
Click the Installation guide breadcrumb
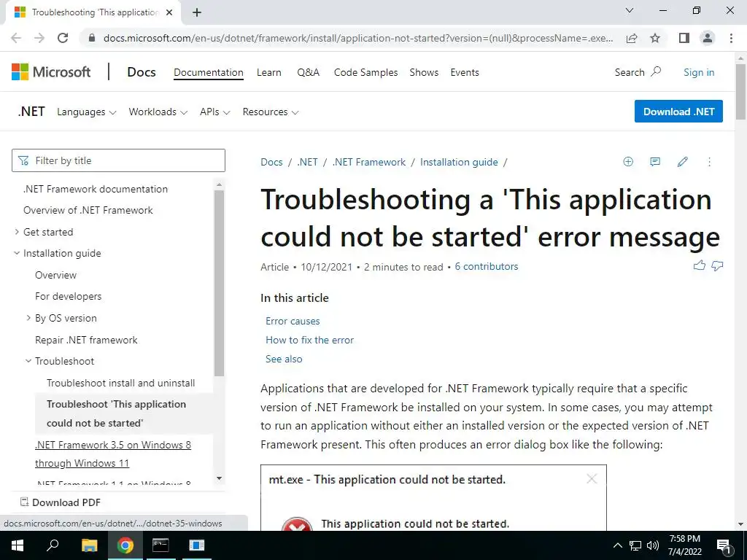coord(460,162)
